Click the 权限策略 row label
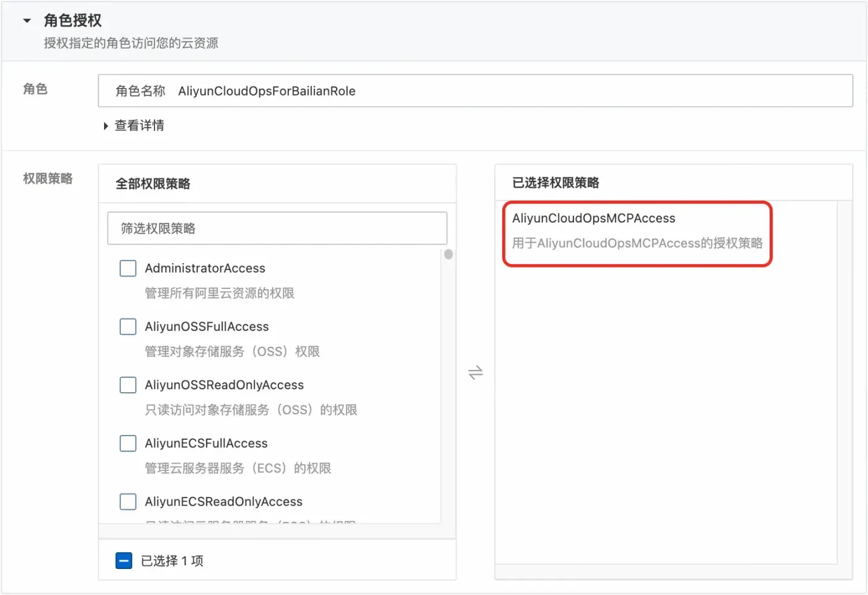Screen dimensions: 868x595 (x=48, y=179)
